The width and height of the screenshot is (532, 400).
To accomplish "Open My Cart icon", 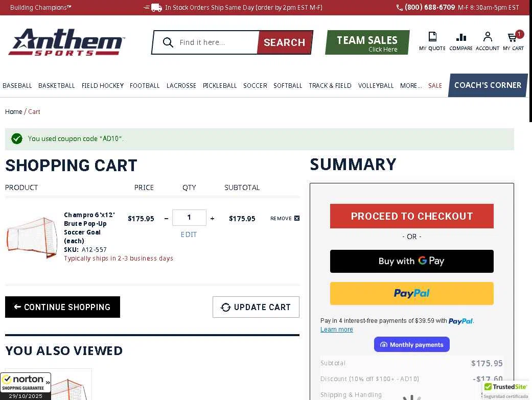I will (513, 36).
